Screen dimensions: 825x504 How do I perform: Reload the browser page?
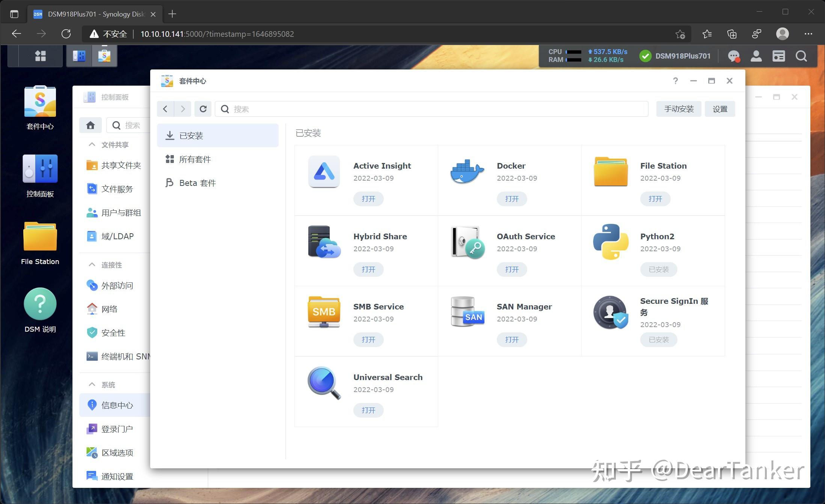[66, 34]
